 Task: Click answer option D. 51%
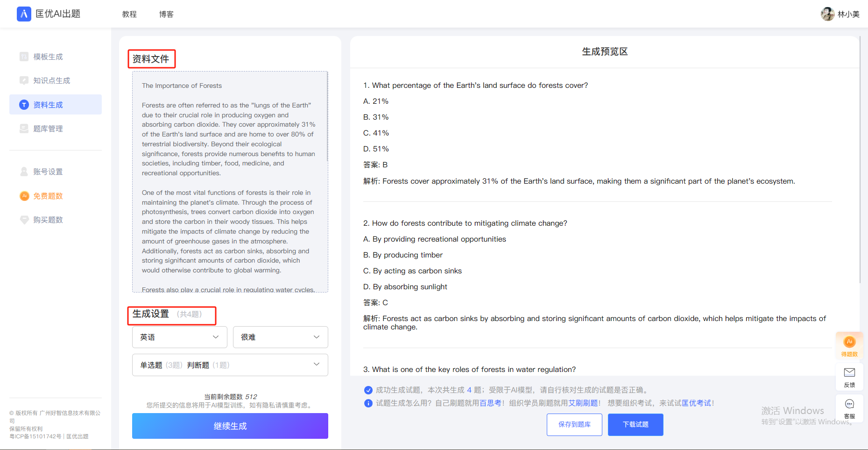tap(376, 149)
